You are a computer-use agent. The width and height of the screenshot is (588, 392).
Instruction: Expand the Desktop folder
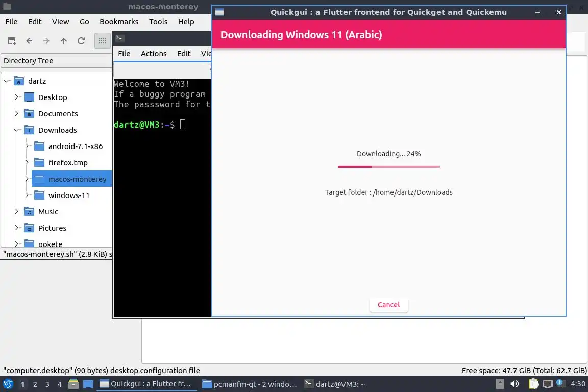(x=16, y=97)
